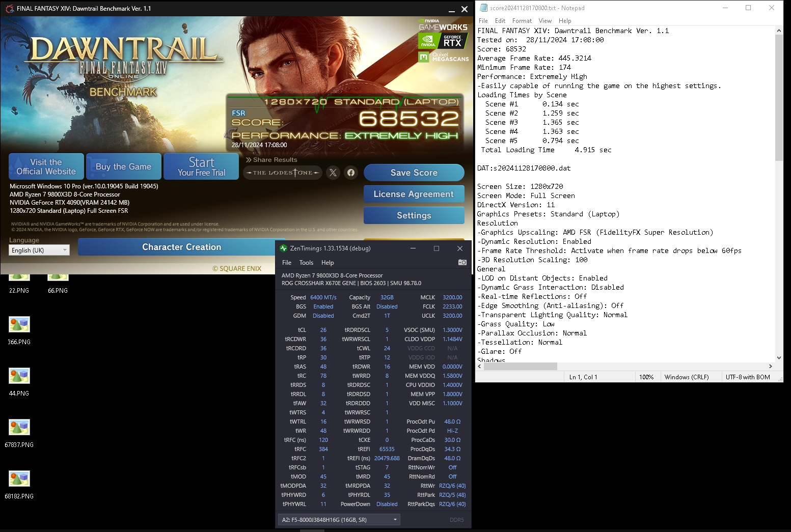Click the Save Score button
This screenshot has height=532, width=791.
tap(414, 173)
